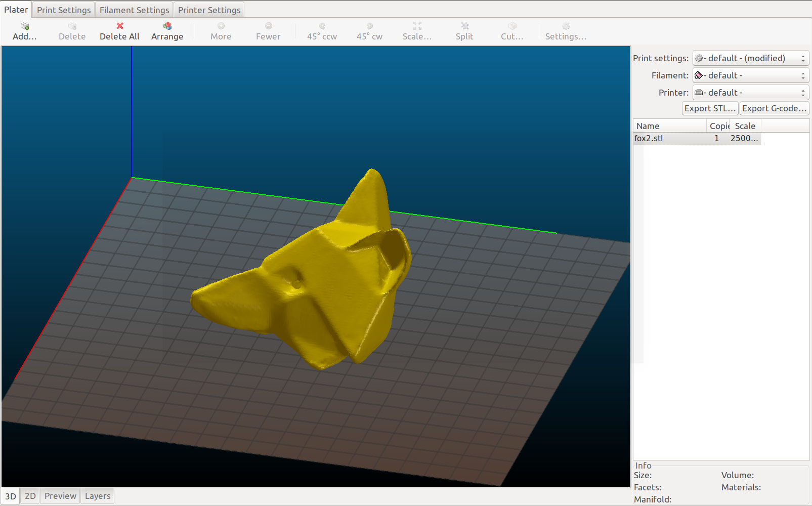812x506 pixels.
Task: Rotate model 45° clockwise
Action: point(369,26)
